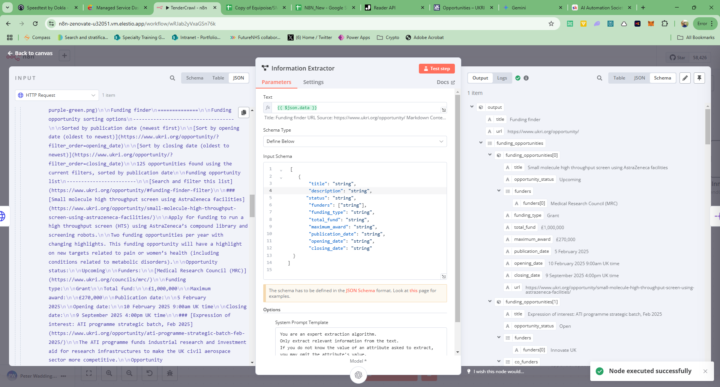Switch output view to Schema
720x387 pixels.
[x=662, y=78]
